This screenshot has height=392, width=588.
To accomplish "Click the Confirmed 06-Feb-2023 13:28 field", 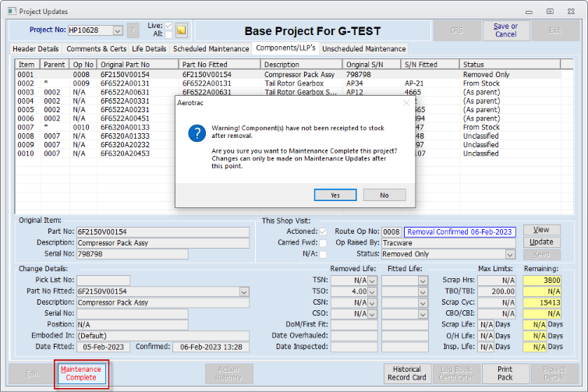I will pyautogui.click(x=211, y=347).
